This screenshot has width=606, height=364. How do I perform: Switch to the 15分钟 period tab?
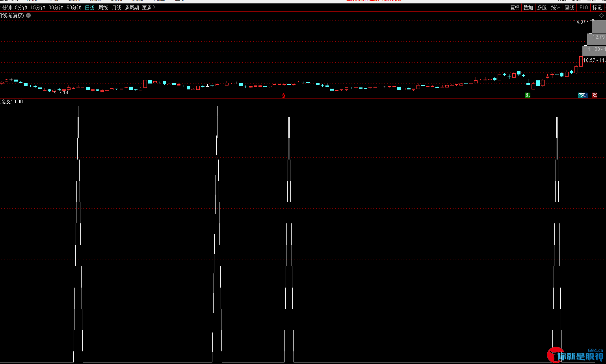click(x=38, y=7)
